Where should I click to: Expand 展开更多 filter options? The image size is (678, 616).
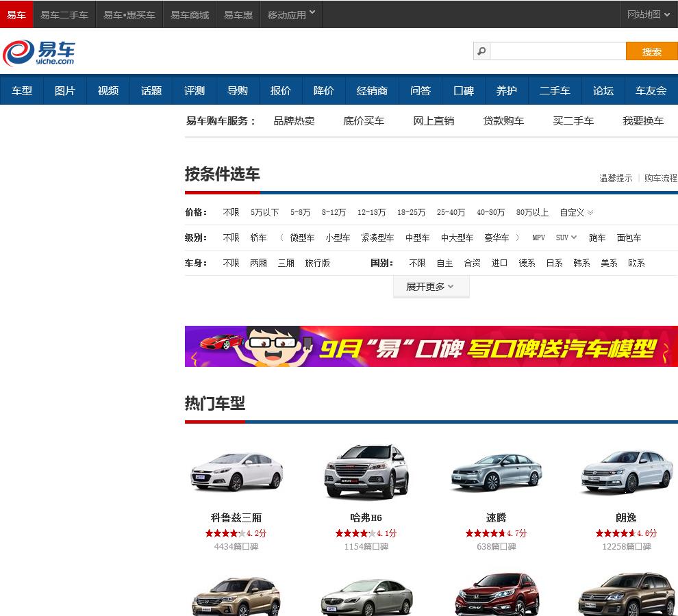point(431,287)
